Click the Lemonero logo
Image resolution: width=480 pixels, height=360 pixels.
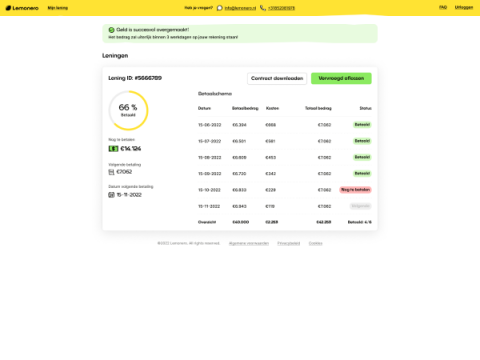point(22,8)
